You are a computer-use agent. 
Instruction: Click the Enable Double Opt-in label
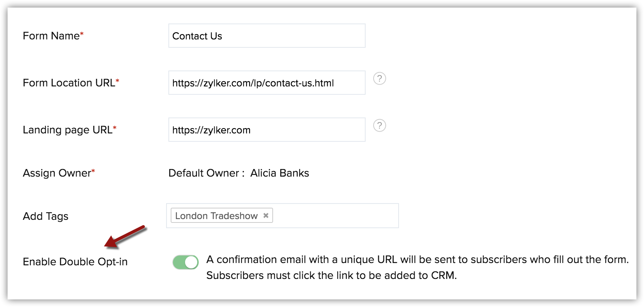click(75, 262)
